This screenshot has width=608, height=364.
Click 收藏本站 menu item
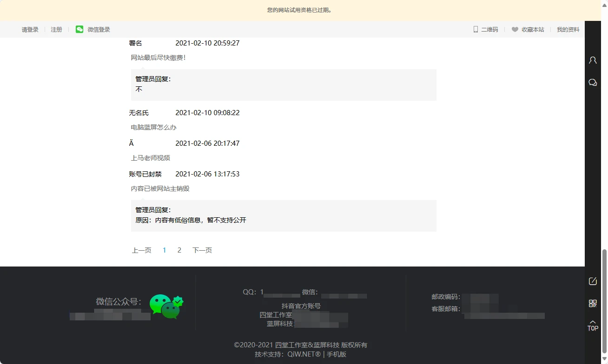click(533, 29)
